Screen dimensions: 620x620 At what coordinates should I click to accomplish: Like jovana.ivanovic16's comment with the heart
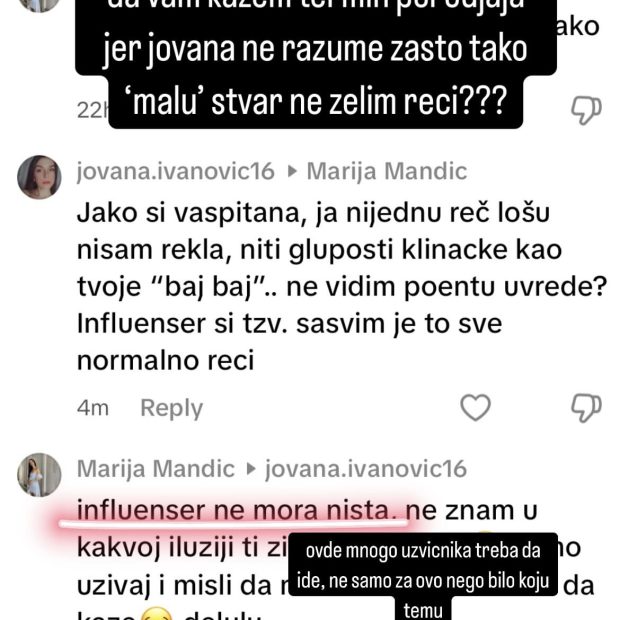(x=475, y=407)
